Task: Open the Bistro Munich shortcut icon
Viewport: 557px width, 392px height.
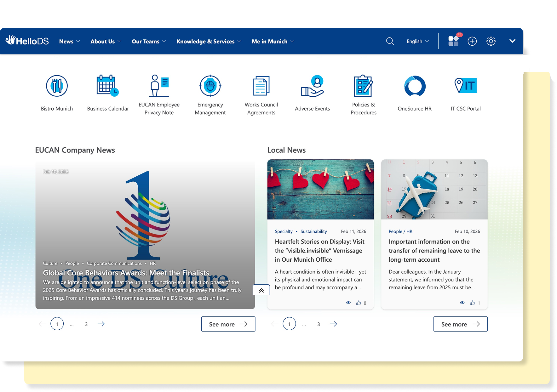Action: click(x=57, y=86)
